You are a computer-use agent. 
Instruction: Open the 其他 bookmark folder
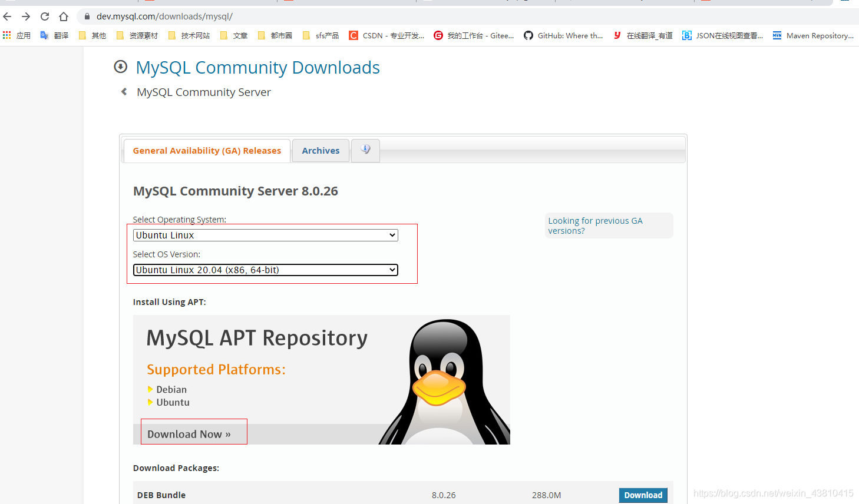pos(92,35)
